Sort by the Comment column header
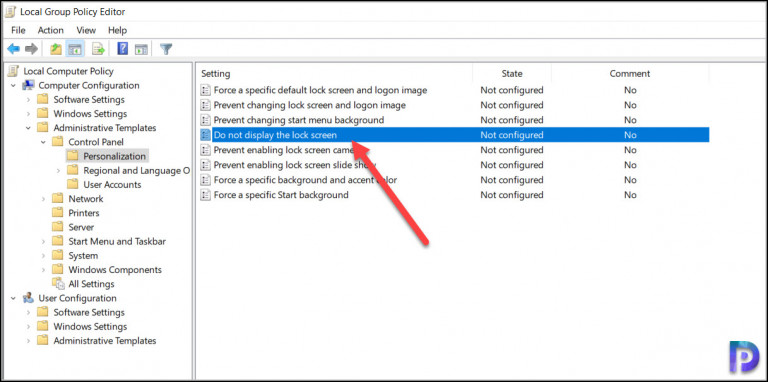 (x=630, y=73)
